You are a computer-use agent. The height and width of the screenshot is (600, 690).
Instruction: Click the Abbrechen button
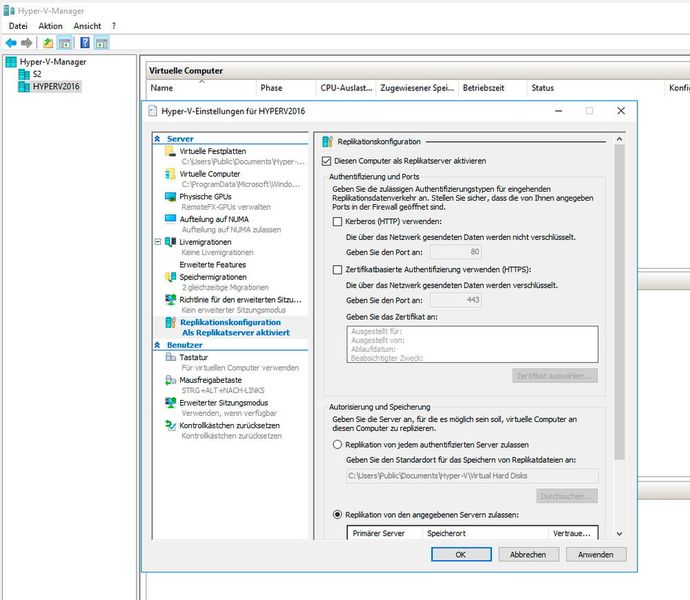pos(529,554)
